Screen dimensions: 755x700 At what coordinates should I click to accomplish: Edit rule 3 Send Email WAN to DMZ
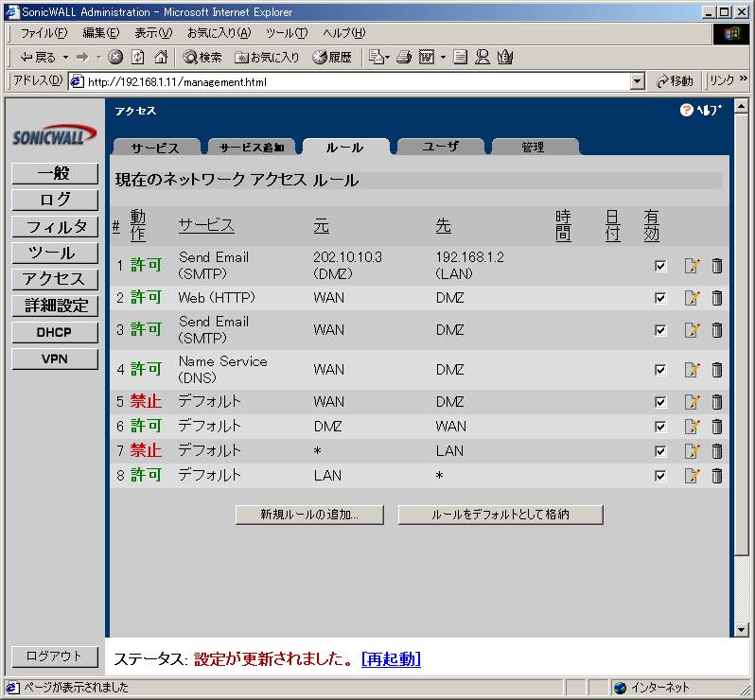(x=692, y=330)
